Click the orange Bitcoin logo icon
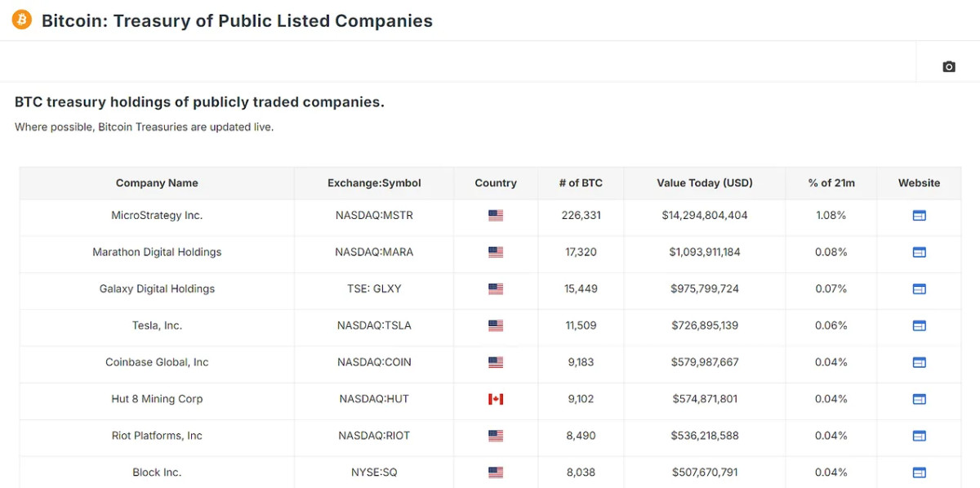Image resolution: width=980 pixels, height=488 pixels. point(22,20)
